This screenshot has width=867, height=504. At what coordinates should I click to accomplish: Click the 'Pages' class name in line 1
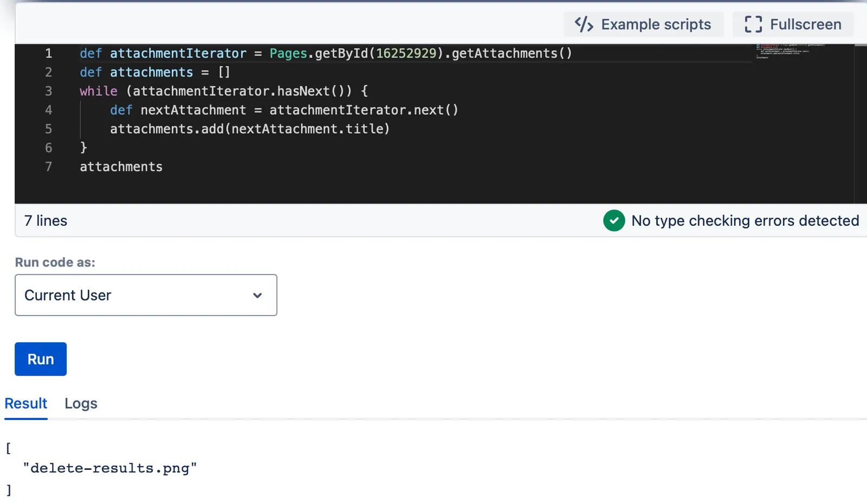point(288,53)
